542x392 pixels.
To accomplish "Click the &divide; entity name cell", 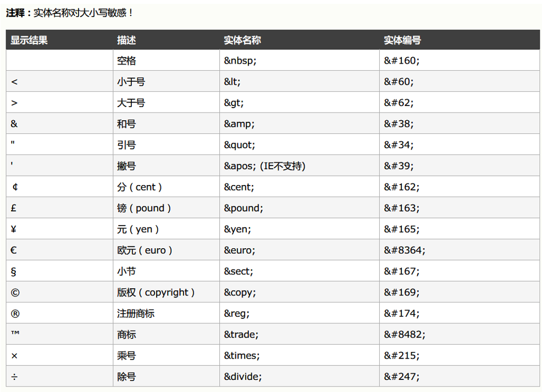I will point(300,377).
